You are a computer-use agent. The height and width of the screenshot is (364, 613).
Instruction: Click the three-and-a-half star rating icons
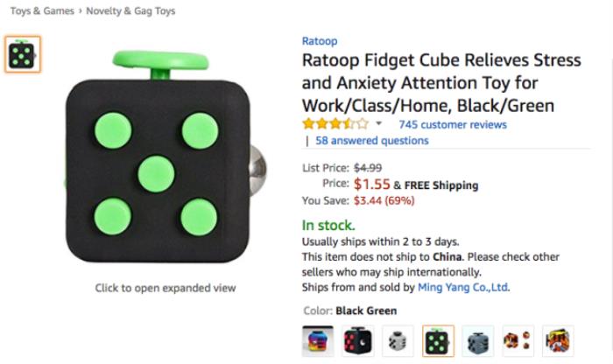335,123
